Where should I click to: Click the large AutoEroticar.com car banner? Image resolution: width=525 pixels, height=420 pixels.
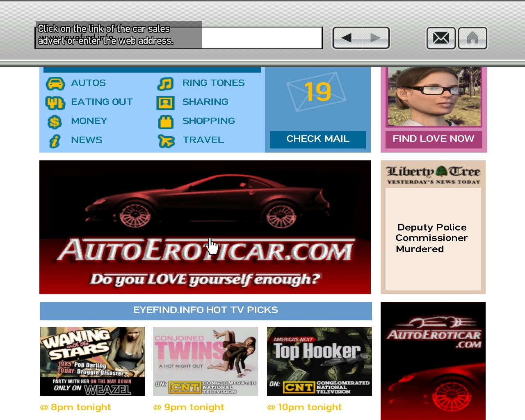(x=205, y=227)
